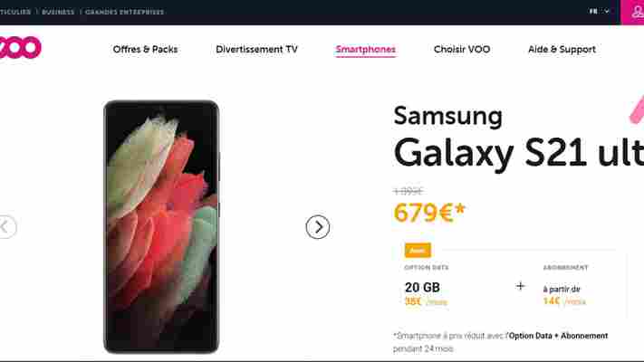Click the language dropdown chevron
644x362 pixels.
click(607, 12)
